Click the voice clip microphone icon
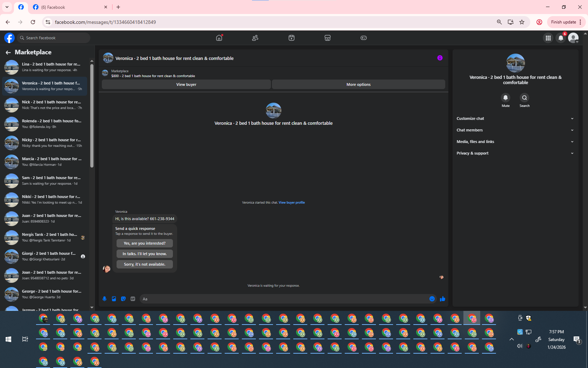Image resolution: width=588 pixels, height=368 pixels. (104, 299)
